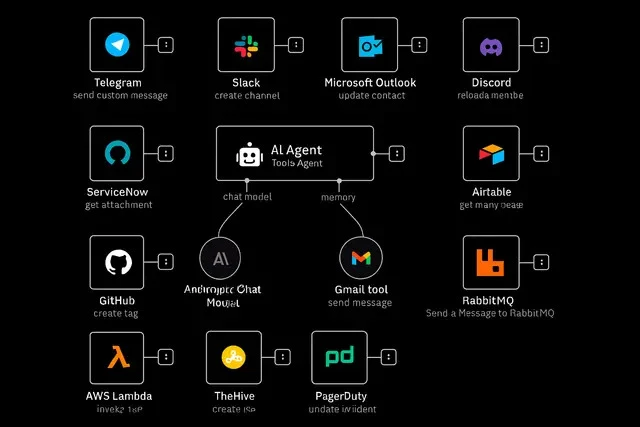
Task: Open the ServiceNow node
Action: [x=117, y=153]
